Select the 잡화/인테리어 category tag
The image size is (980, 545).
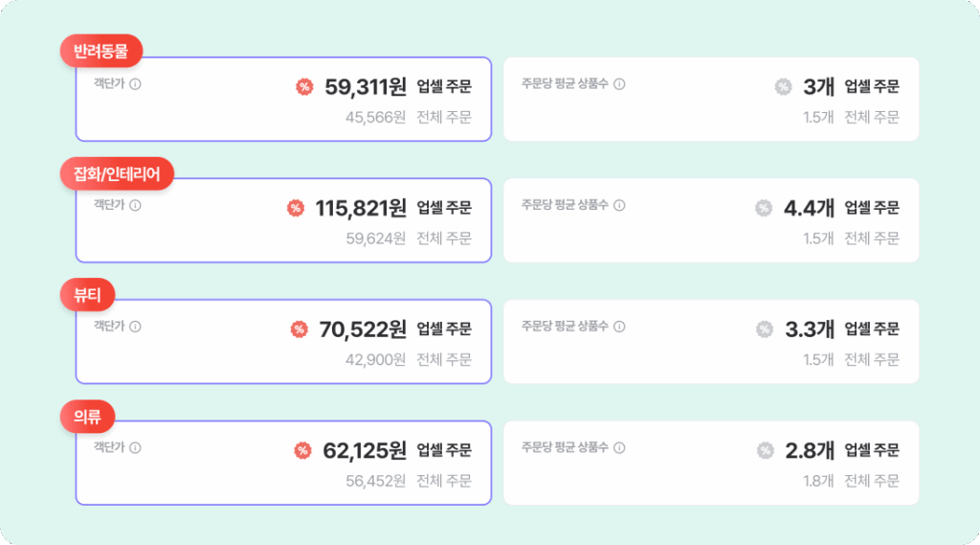coord(117,173)
